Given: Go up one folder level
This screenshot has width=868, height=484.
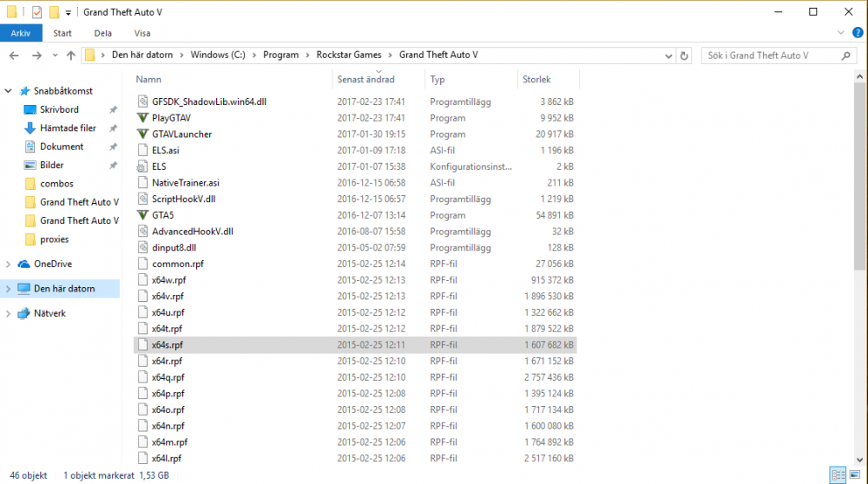Looking at the screenshot, I should point(71,56).
